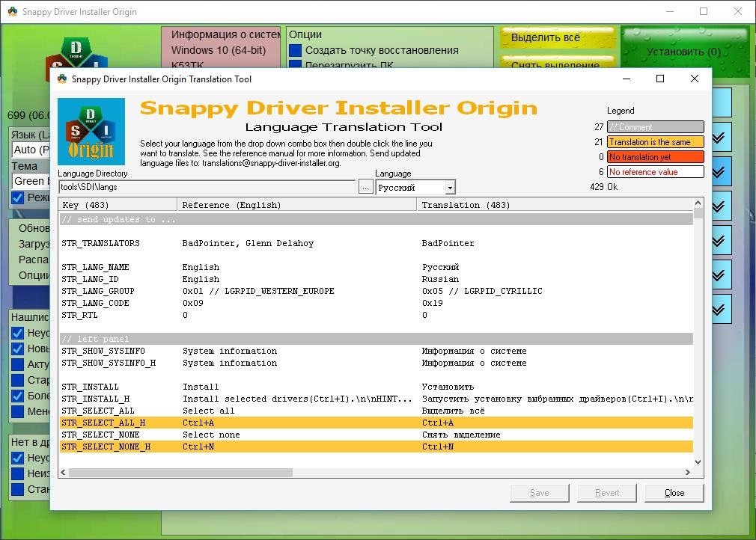Viewport: 756px width, 540px height.
Task: Maximize the Translation Tool dialog
Action: (x=659, y=79)
